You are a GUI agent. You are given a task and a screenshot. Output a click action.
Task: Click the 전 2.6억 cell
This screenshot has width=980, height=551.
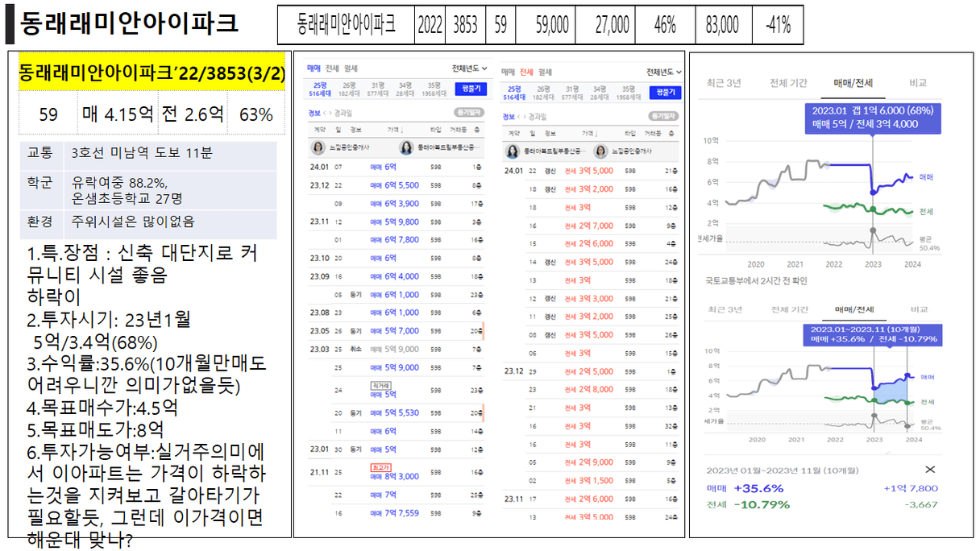coord(193,114)
